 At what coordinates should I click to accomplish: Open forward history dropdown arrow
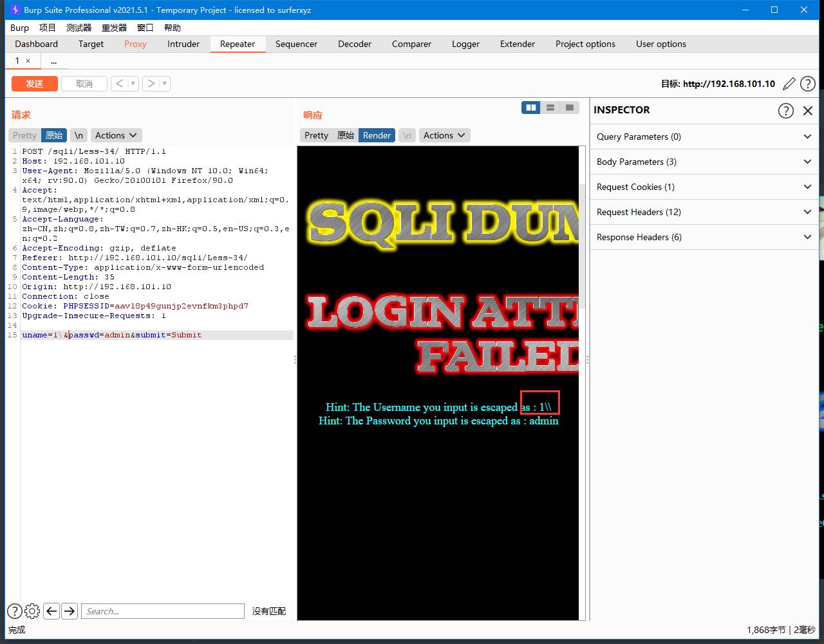tap(164, 83)
